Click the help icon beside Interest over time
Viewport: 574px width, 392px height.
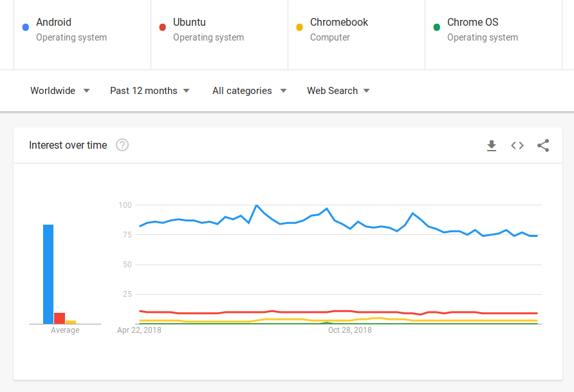tap(122, 145)
